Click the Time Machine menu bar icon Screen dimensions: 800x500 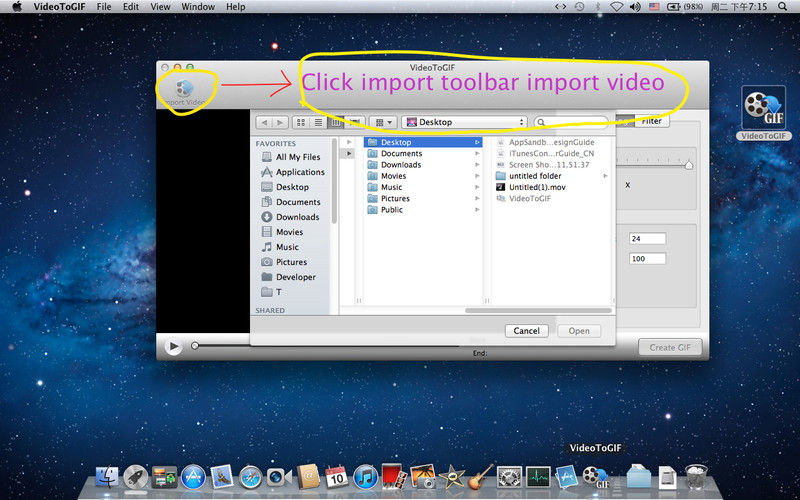coord(579,7)
